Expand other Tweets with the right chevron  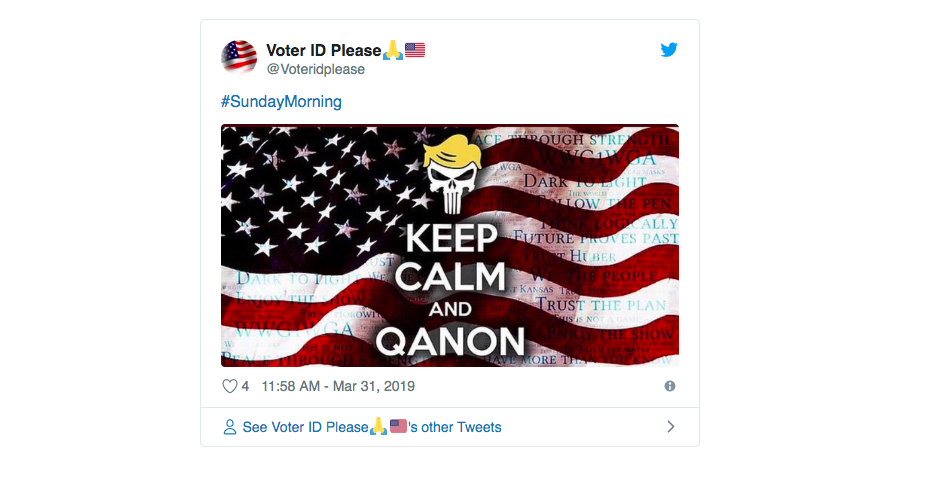(670, 427)
